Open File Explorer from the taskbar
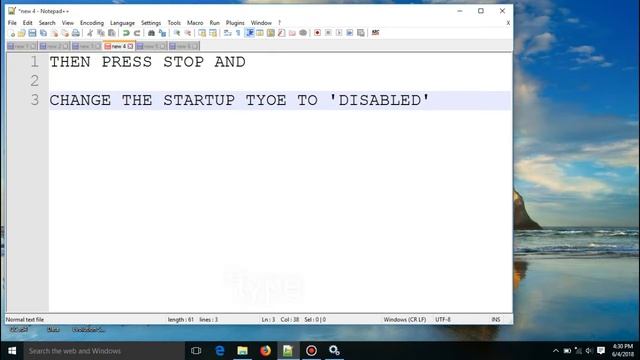This screenshot has height=360, width=640. (242, 351)
